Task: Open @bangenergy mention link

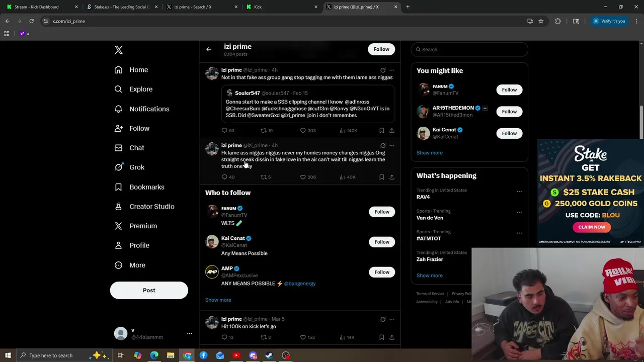Action: click(x=300, y=284)
